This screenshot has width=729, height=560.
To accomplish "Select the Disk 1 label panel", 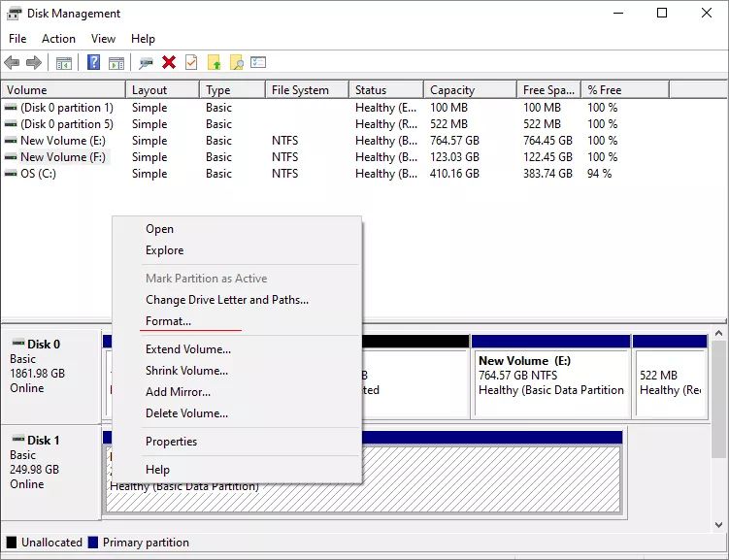I will point(51,472).
